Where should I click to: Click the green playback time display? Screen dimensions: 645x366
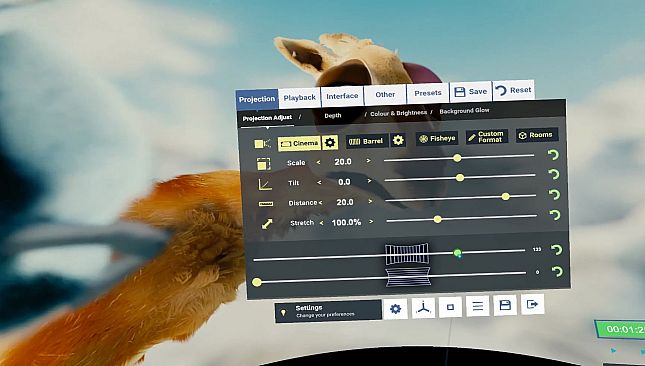620,329
